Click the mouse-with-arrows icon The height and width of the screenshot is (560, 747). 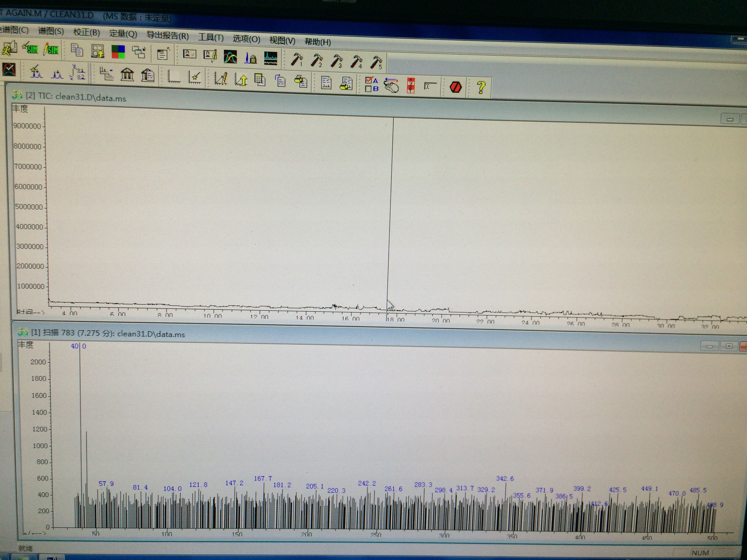391,85
